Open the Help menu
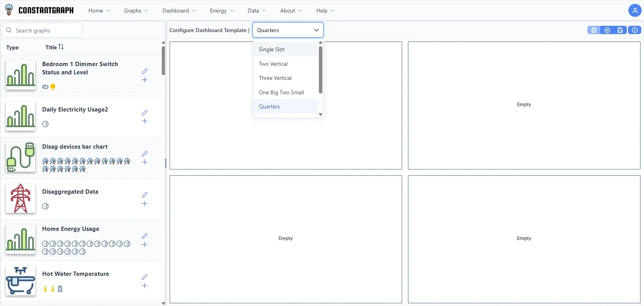 coord(326,11)
